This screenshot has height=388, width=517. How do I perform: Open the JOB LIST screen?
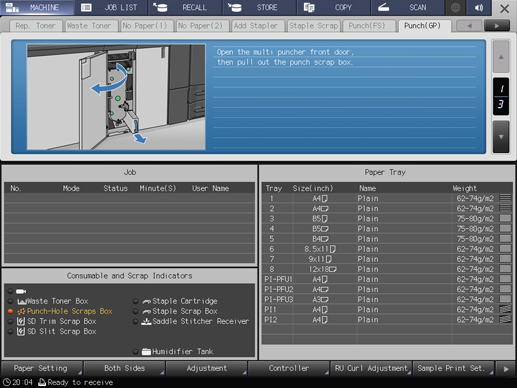pos(111,8)
